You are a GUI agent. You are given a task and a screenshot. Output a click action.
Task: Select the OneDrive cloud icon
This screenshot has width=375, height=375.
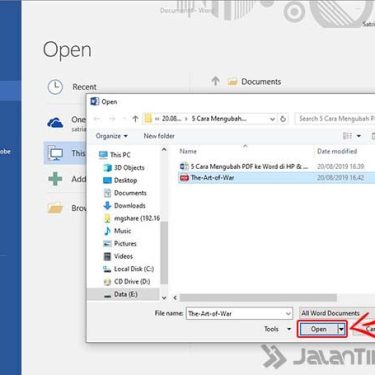(x=55, y=123)
